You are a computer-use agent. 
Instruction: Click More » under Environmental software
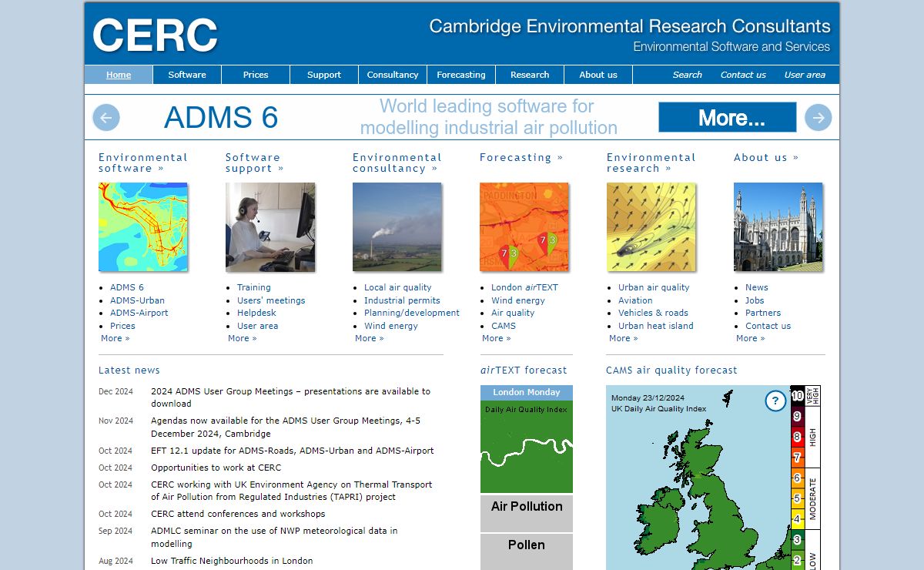115,338
